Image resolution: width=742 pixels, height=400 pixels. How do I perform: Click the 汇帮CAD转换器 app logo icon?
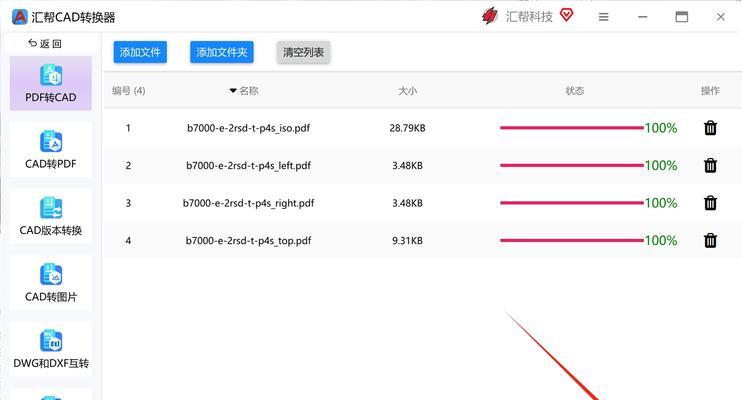pos(19,17)
